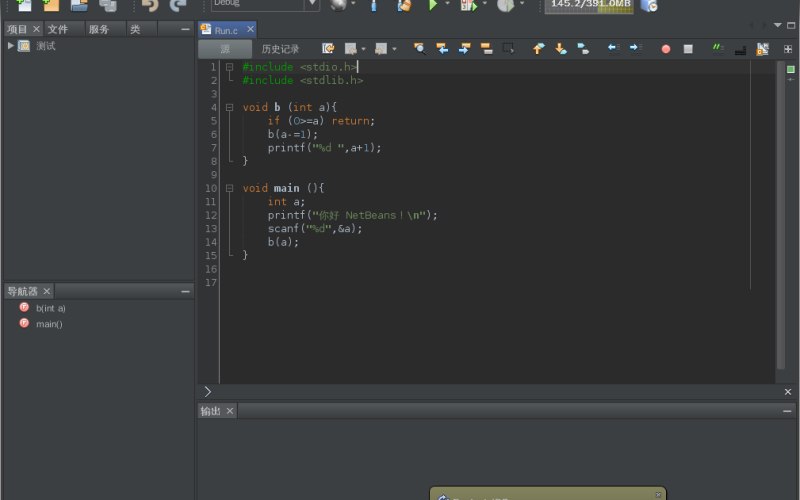Screen dimensions: 800x500
Task: Click the Debug Project icon
Action: [468, 5]
